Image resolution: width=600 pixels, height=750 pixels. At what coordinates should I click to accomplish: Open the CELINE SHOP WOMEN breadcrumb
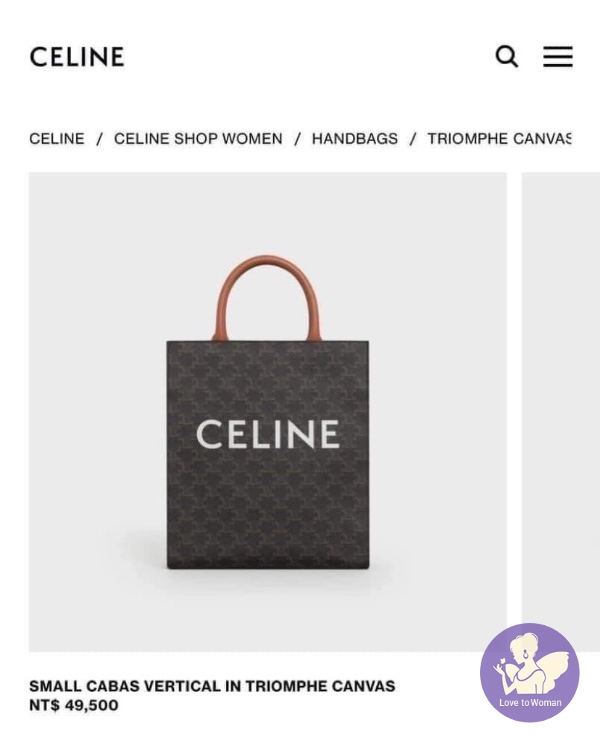tap(198, 139)
